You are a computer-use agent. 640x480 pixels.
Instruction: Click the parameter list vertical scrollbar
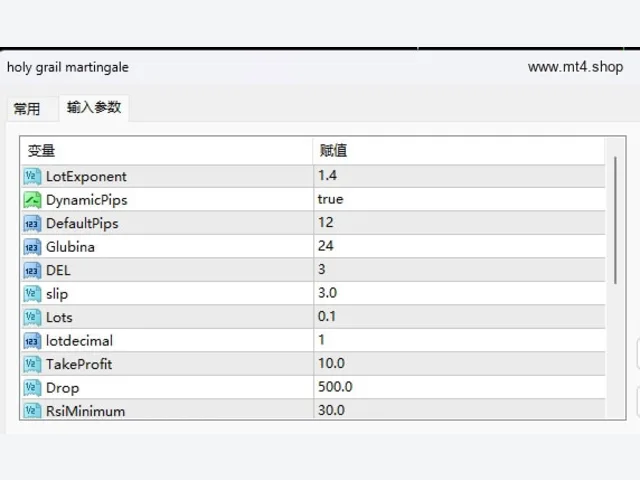pyautogui.click(x=616, y=220)
